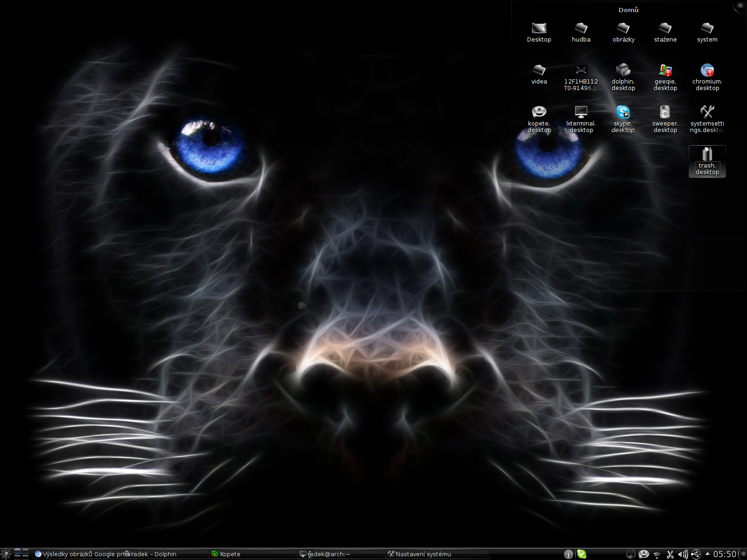Click the geeqie.desktop launcher icon
The width and height of the screenshot is (747, 560).
pos(665,77)
